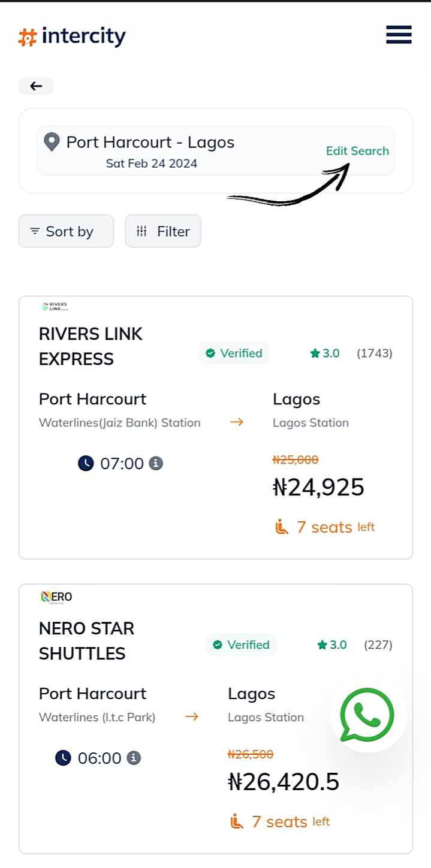Open WhatsApp chat support bubble

[x=367, y=715]
